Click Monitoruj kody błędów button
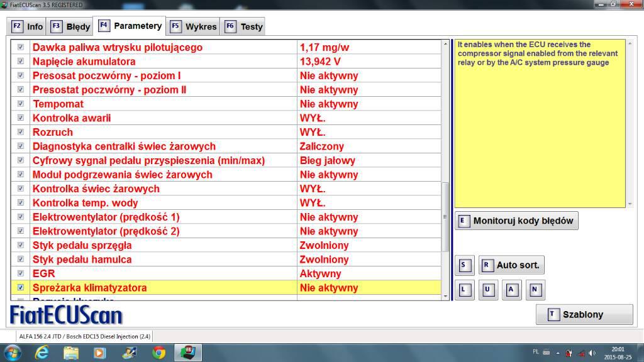644x362 pixels. tap(517, 221)
